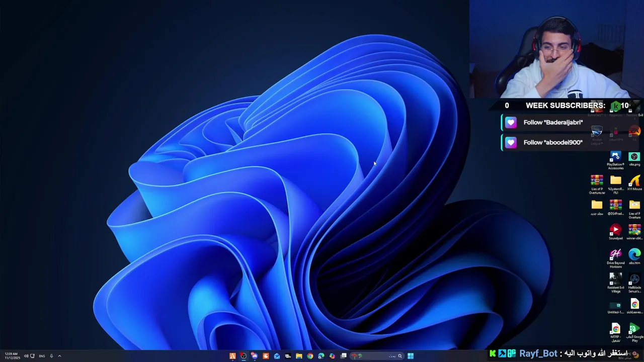
Task: Launch Drive Beyond Horizons shortcut
Action: click(x=616, y=258)
